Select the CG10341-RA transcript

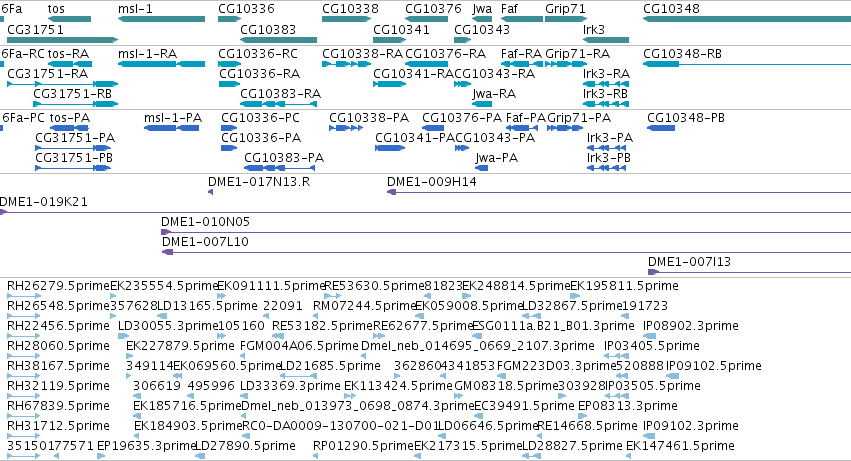point(390,84)
